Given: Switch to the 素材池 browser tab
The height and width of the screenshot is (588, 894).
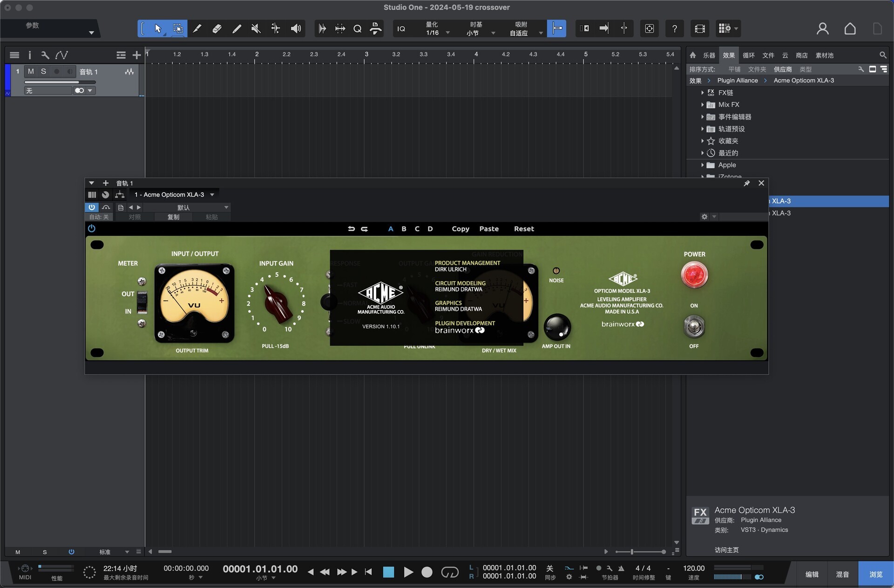Looking at the screenshot, I should point(825,55).
